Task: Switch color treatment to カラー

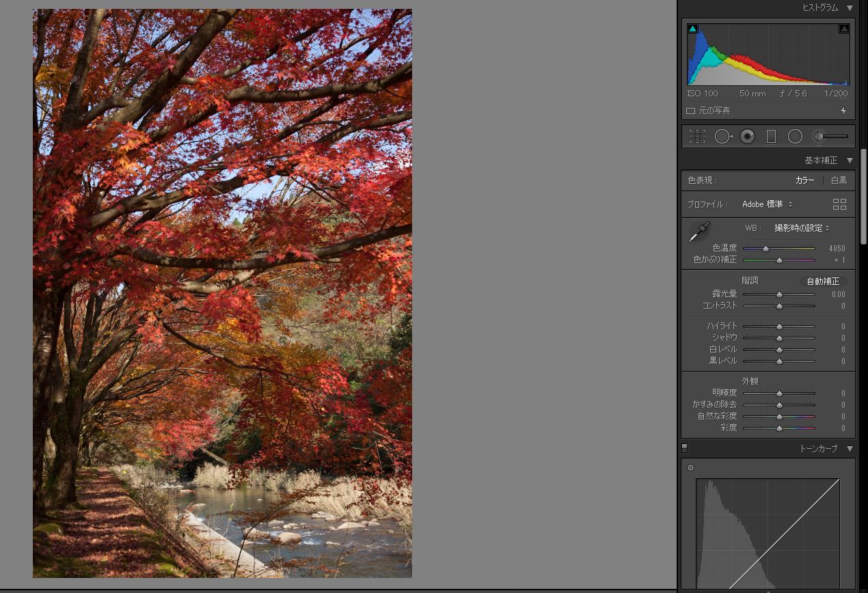Action: (x=804, y=180)
